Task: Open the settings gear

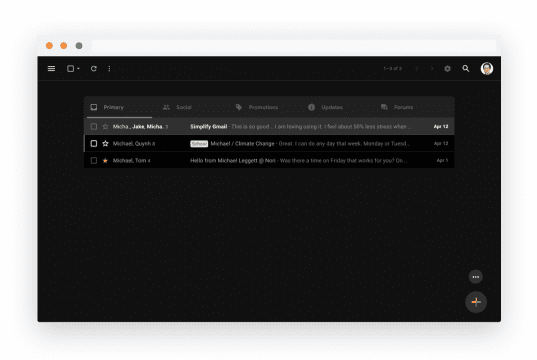Action: pyautogui.click(x=447, y=69)
